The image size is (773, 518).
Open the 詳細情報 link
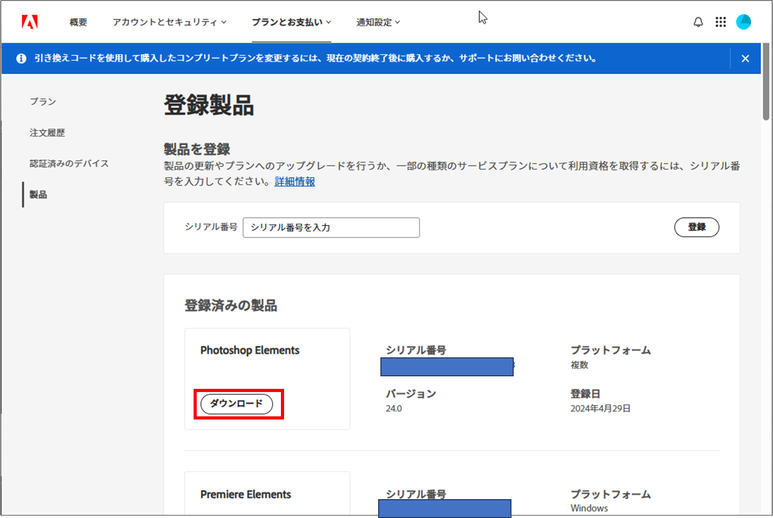(295, 181)
